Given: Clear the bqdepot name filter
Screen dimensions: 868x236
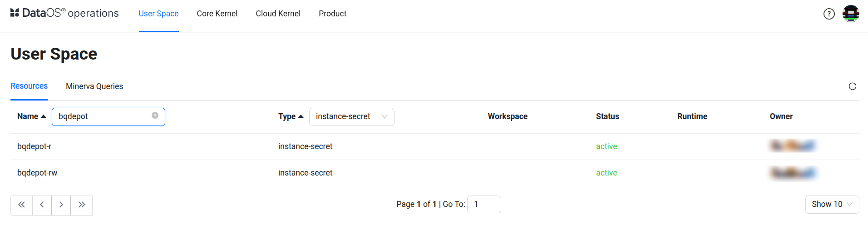Looking at the screenshot, I should click(x=155, y=115).
